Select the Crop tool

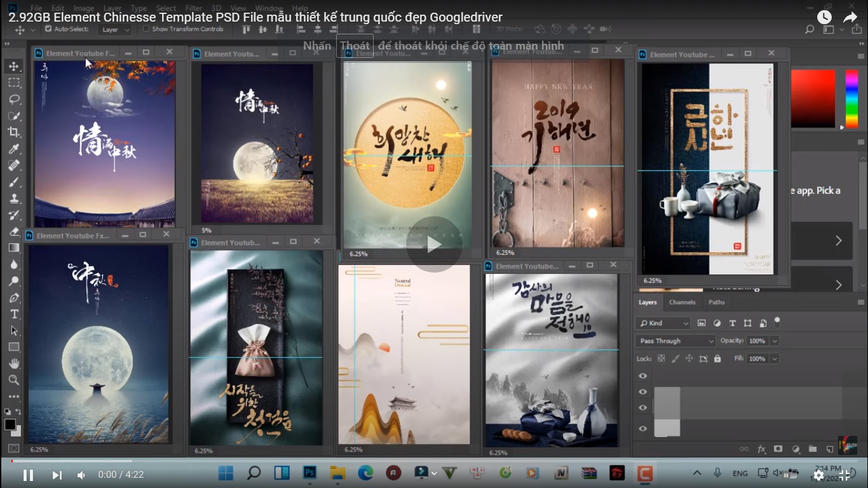tap(14, 132)
